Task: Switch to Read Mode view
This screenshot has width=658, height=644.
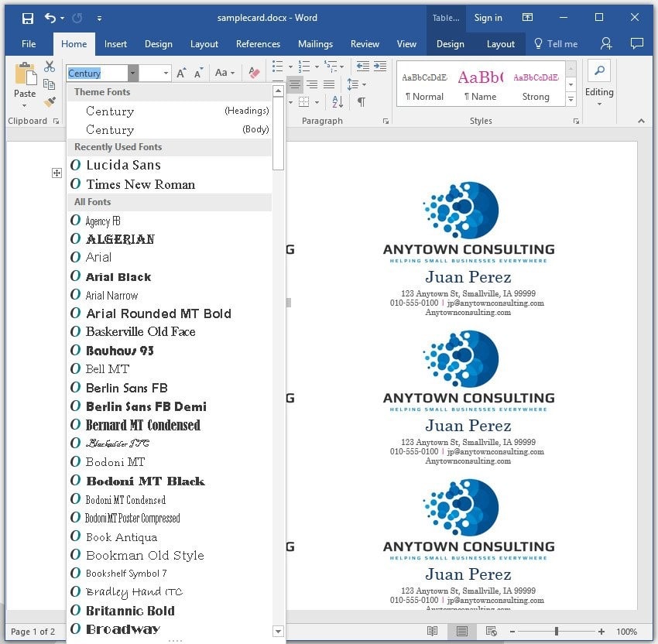Action: [432, 631]
